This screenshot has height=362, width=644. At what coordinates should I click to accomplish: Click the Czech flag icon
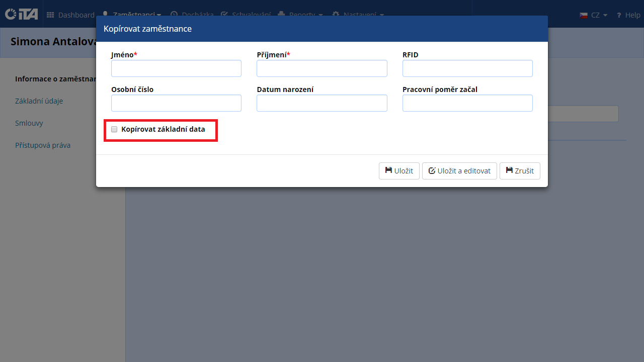584,15
